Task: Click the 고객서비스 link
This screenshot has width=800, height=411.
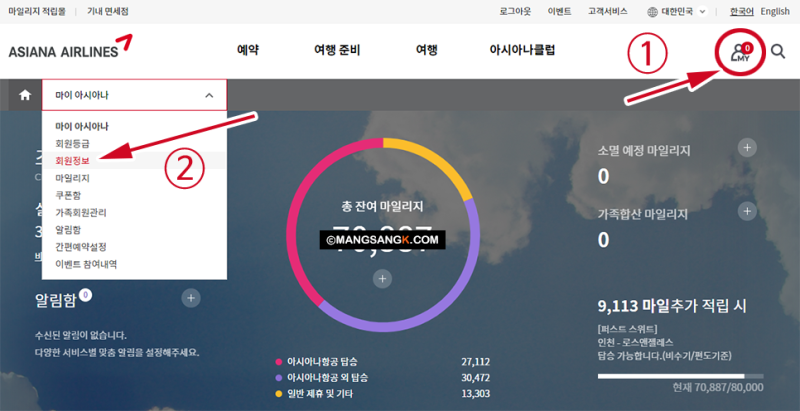Action: pyautogui.click(x=608, y=12)
